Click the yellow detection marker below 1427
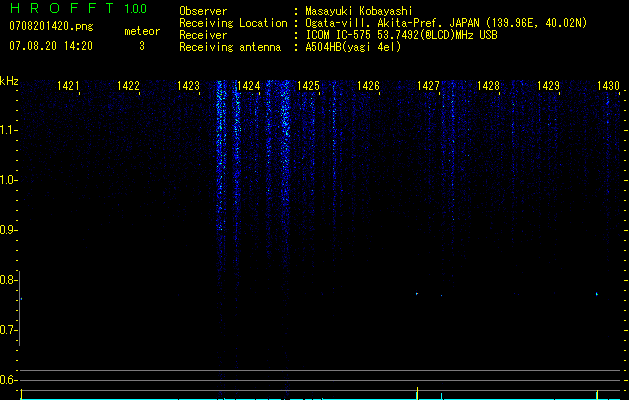Screen dimensions: 629x400 tap(418, 393)
